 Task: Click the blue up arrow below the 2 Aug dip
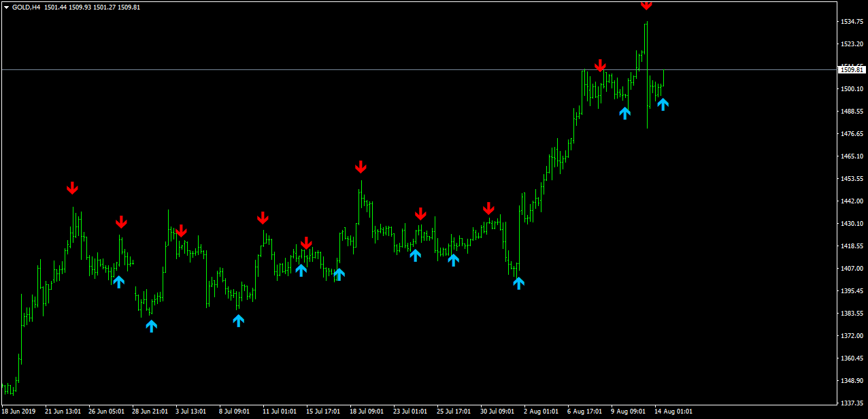518,283
